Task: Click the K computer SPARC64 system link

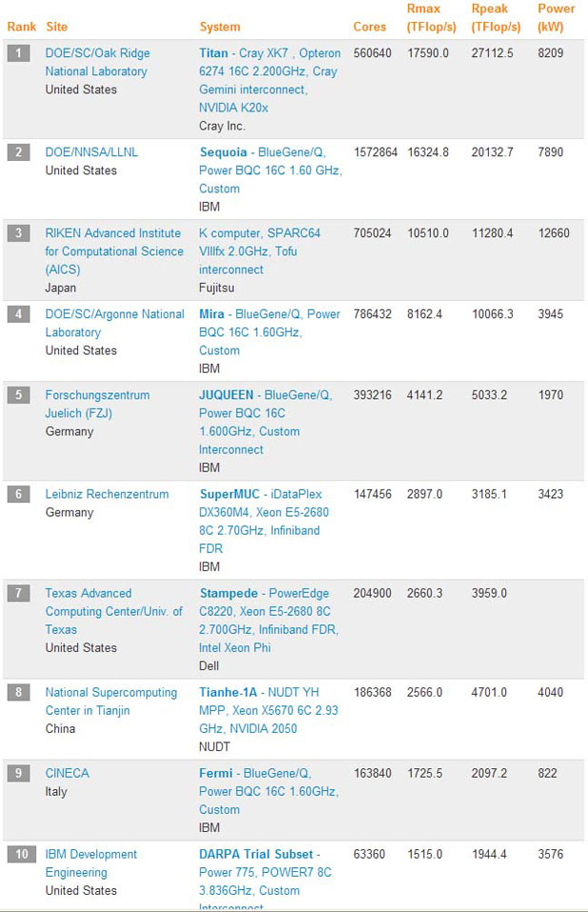Action: coord(260,251)
